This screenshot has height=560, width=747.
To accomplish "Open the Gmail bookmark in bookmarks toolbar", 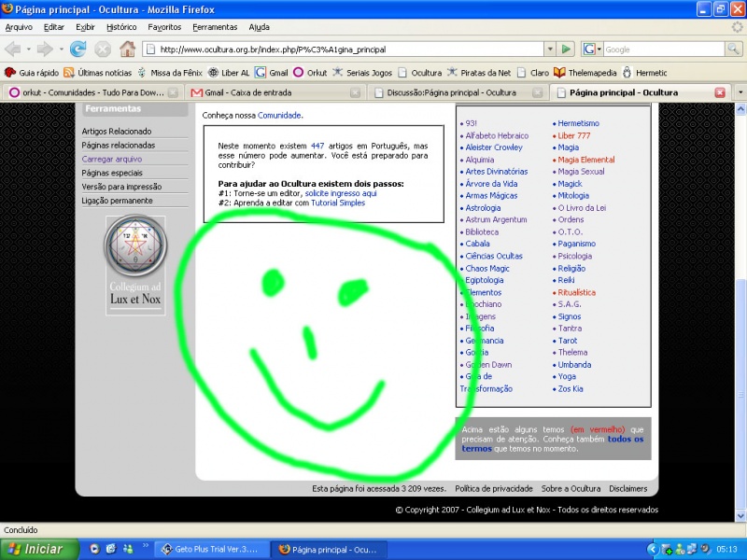I will [x=272, y=72].
